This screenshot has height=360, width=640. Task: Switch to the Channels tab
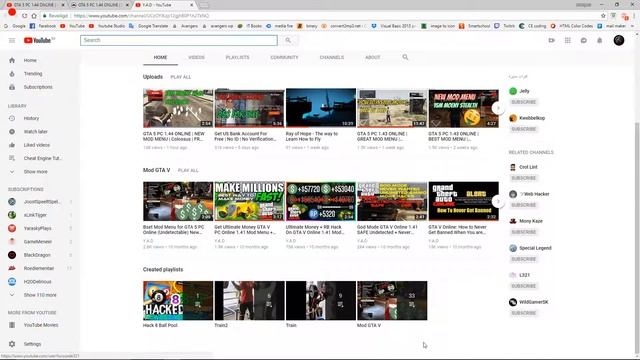pos(332,58)
